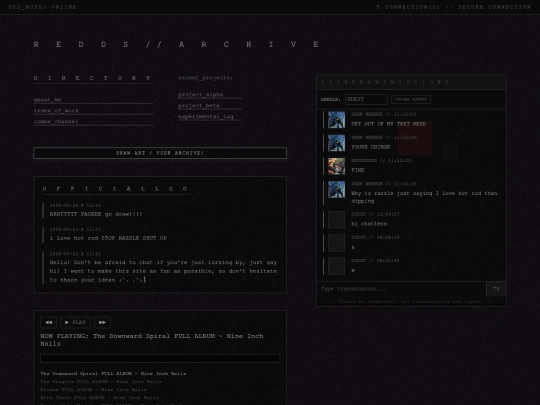540x405 pixels.
Task: Click the LIVE TRANSMISSIONS panel header
Action: (412, 82)
